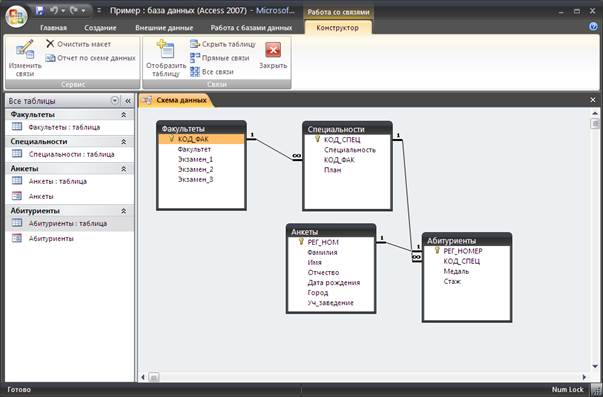Select the РЕГ_НОМЕР key field
Screen dimensions: 603x397
[467, 251]
